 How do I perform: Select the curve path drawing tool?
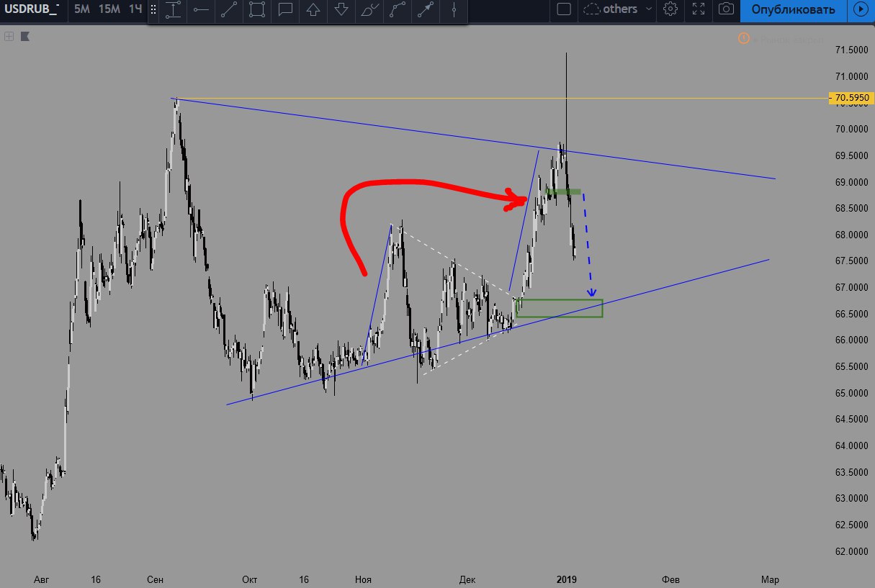398,10
